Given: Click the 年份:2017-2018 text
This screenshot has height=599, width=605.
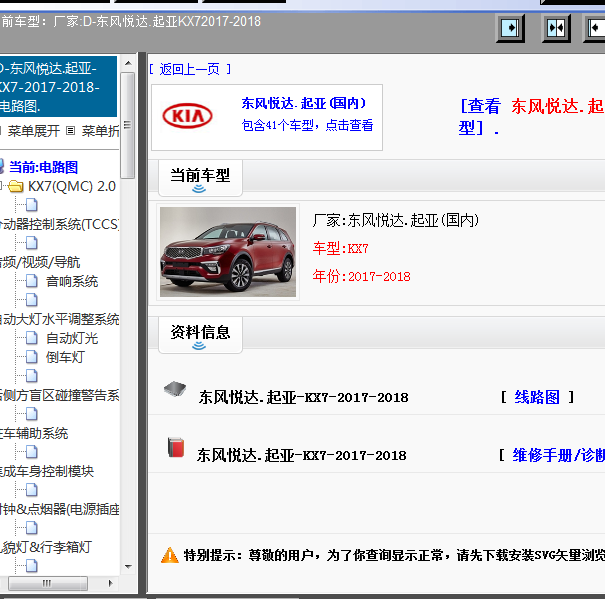Looking at the screenshot, I should point(362,276).
